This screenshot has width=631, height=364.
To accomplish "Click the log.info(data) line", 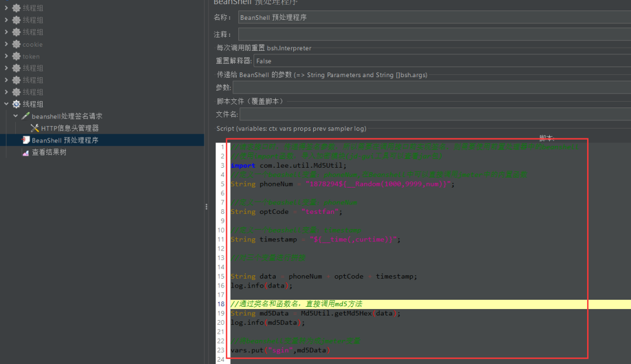I will pyautogui.click(x=261, y=286).
